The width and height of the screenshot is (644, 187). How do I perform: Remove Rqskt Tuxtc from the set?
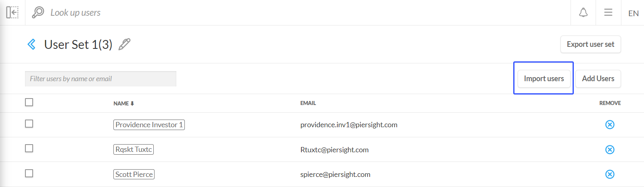[610, 150]
